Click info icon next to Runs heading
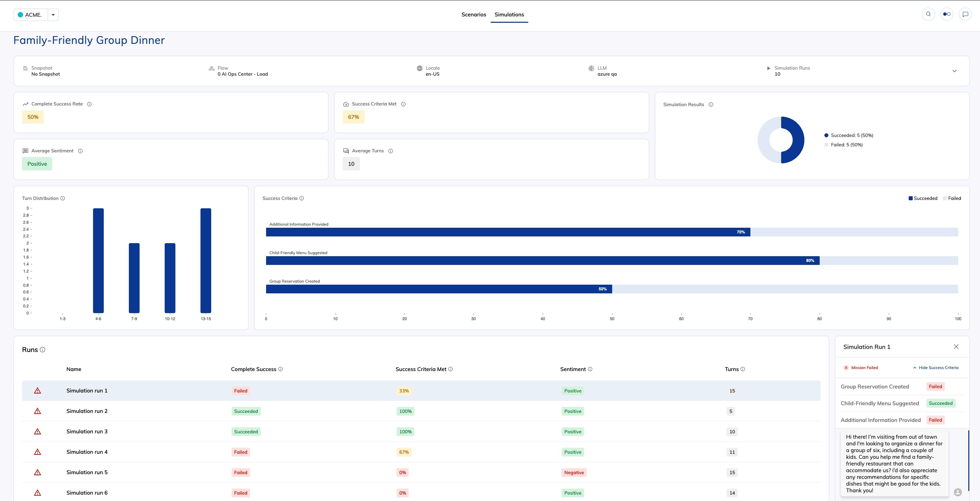This screenshot has height=501, width=980. [x=43, y=350]
